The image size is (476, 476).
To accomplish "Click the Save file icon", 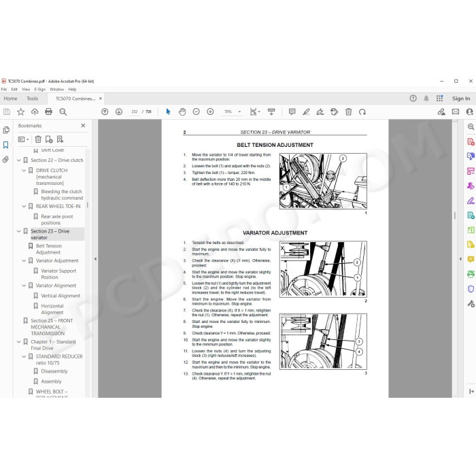I will (x=6, y=112).
